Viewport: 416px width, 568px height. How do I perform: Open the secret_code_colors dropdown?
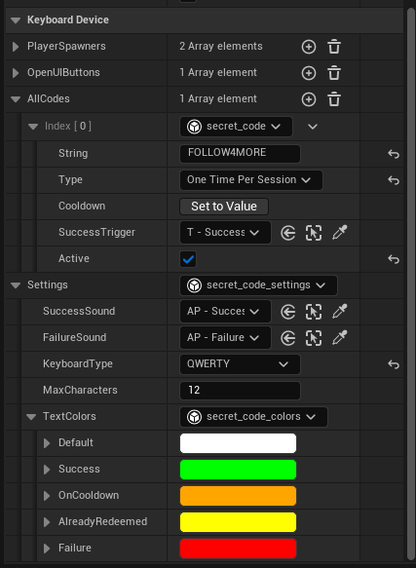coord(253,417)
